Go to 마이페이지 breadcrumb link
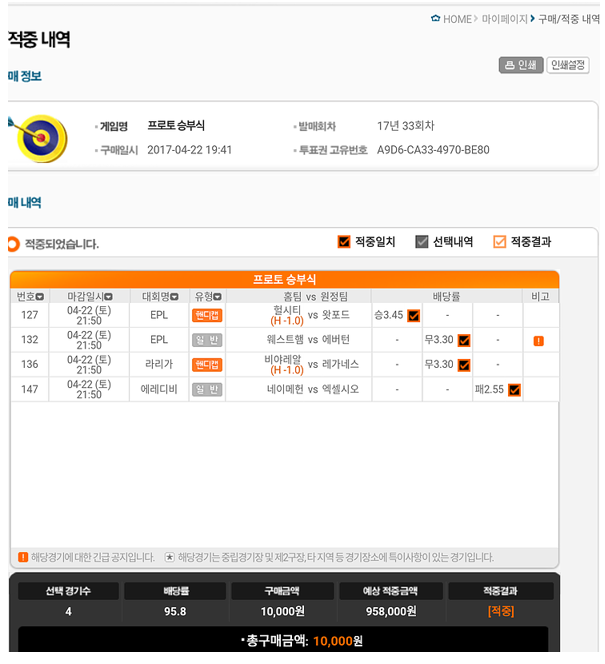The width and height of the screenshot is (605, 664). point(504,19)
